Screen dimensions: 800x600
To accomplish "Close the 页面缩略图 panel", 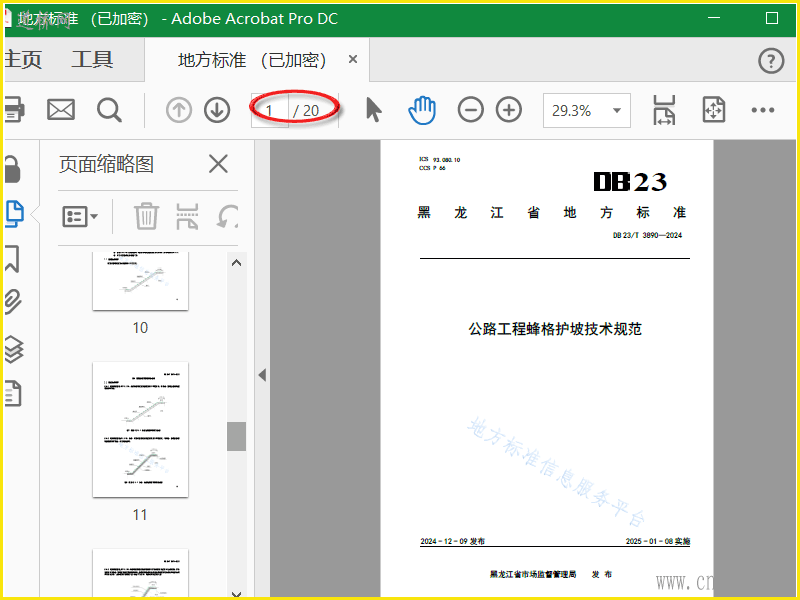I will (218, 164).
